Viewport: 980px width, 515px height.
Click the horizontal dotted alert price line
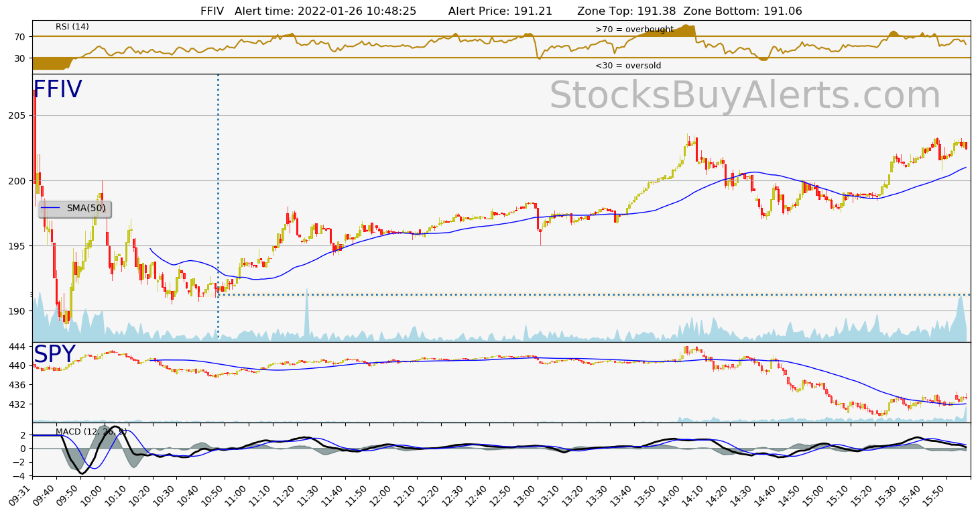tap(593, 294)
